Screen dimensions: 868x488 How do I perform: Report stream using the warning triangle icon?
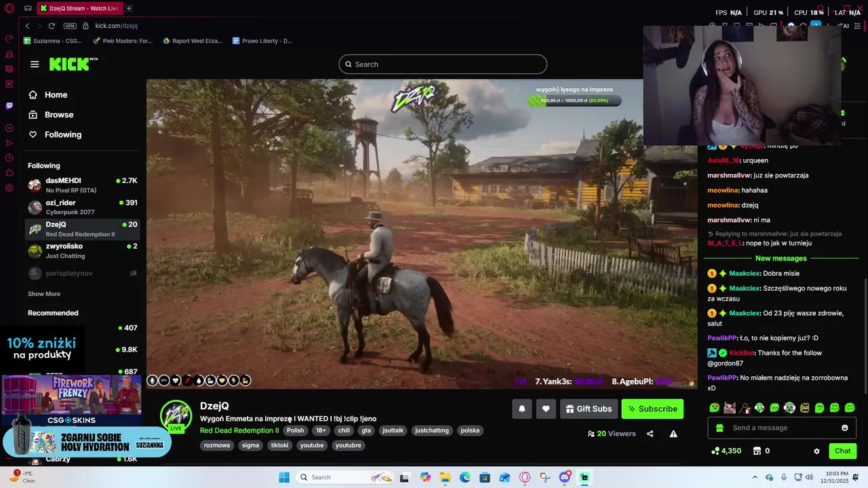point(673,434)
